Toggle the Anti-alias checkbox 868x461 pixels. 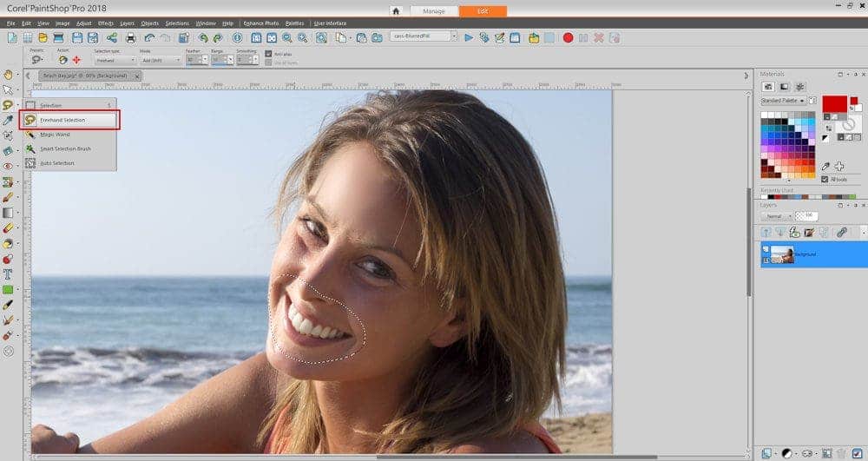coord(268,55)
